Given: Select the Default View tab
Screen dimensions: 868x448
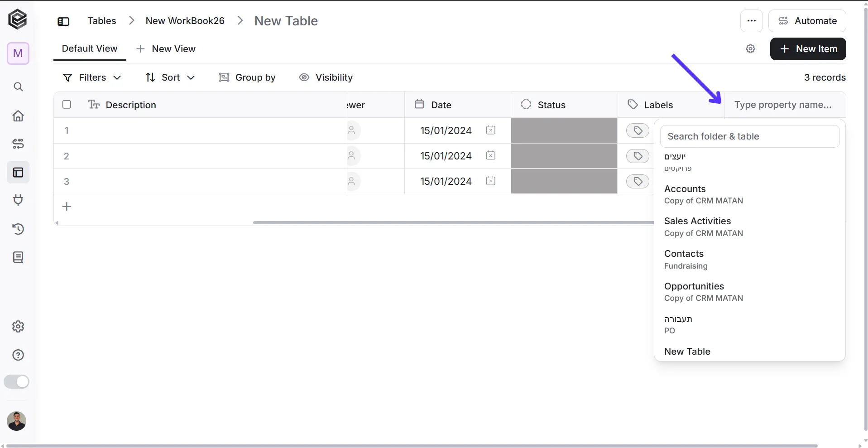Looking at the screenshot, I should [90, 48].
